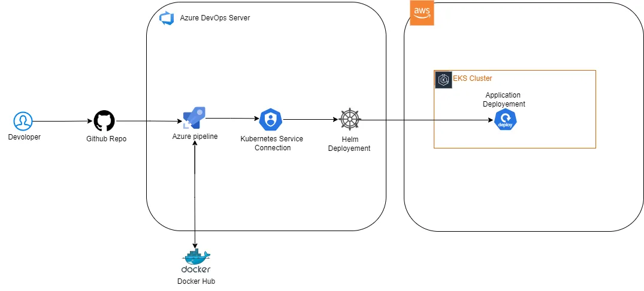Click the "Helm Deployement" label
644x291 pixels.
coord(349,144)
